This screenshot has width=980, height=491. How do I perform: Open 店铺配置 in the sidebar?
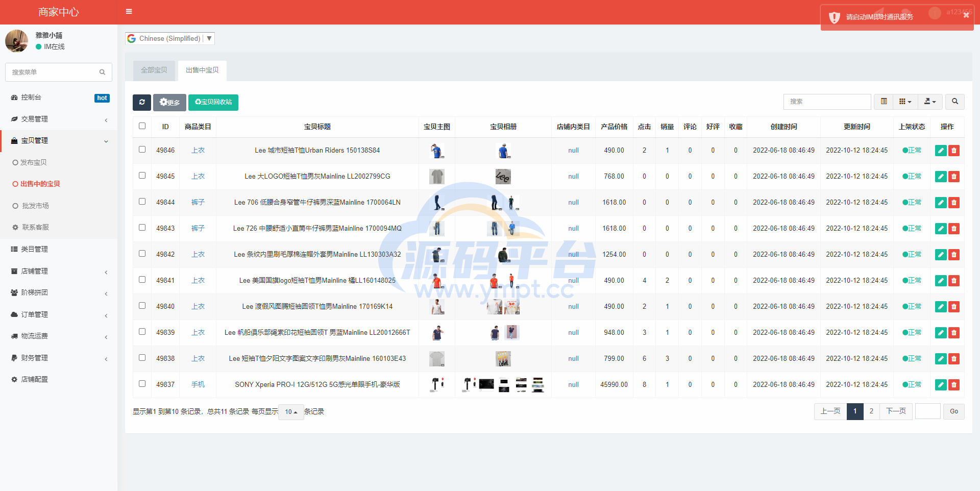pos(59,380)
